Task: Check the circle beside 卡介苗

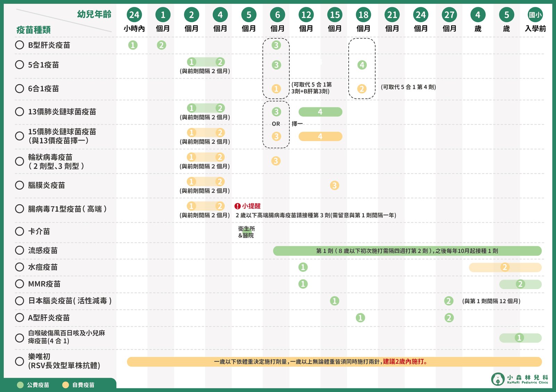Action: coord(19,232)
